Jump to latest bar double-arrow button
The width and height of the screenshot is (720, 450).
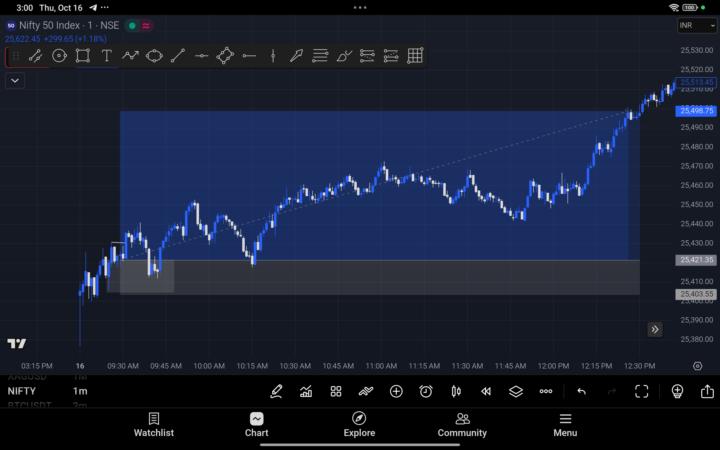click(x=655, y=329)
